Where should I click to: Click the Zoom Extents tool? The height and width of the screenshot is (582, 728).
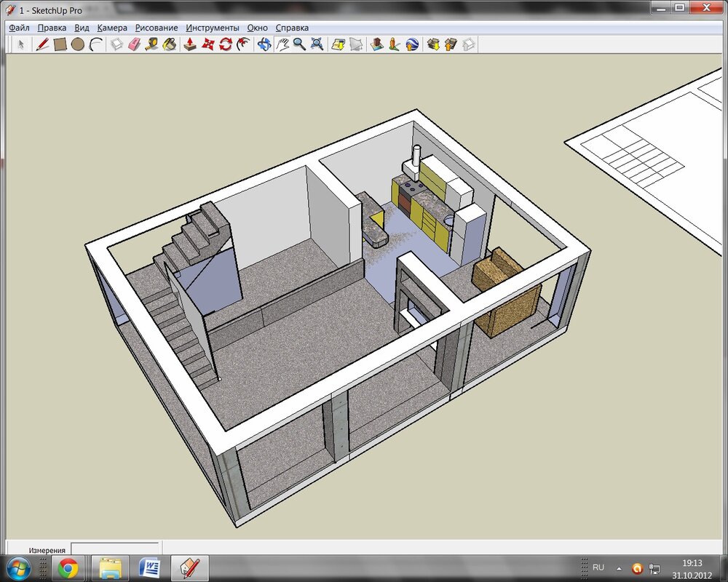point(317,44)
